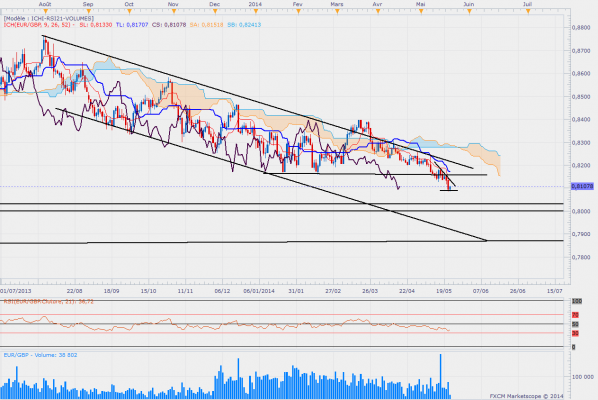
Task: Click the CS: 0,81078 value
Action: point(169,25)
